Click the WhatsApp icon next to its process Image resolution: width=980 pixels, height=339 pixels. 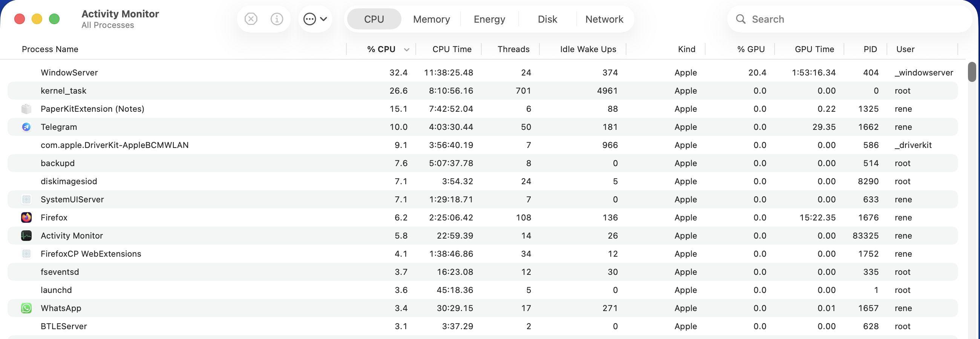[x=26, y=308]
